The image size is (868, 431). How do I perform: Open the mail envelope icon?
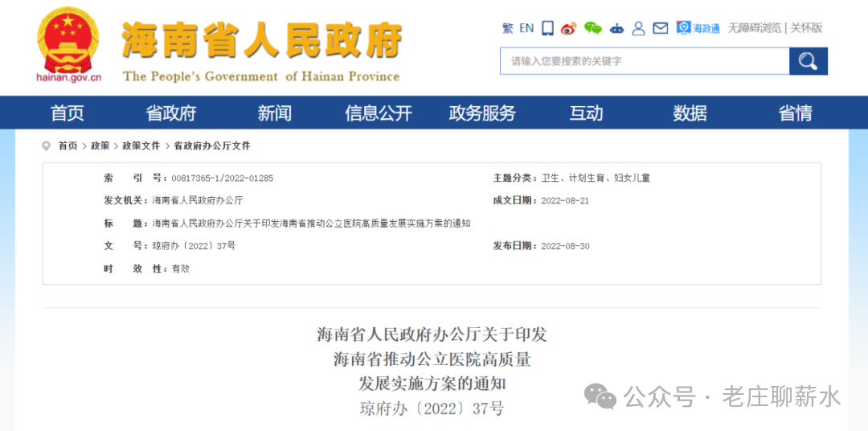tap(661, 28)
